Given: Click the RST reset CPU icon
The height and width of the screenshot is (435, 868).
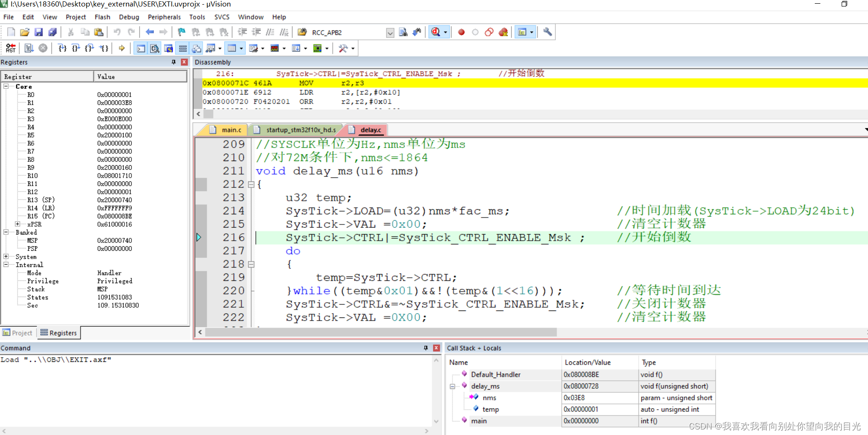Looking at the screenshot, I should 11,48.
